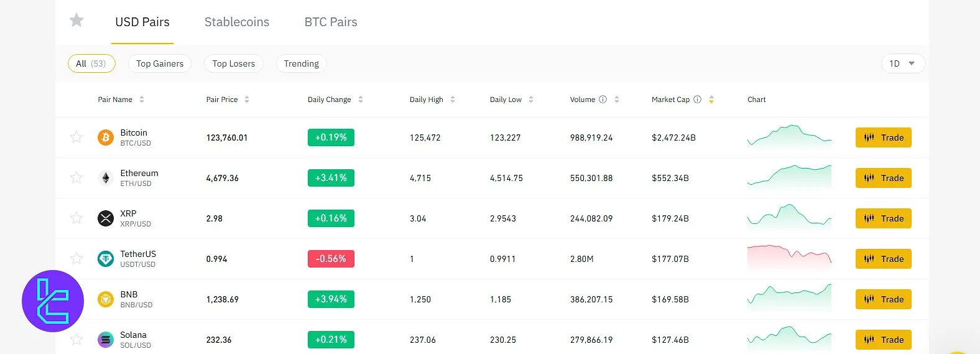Click the Ethereum price 4,679.36
This screenshot has height=354, width=980.
pyautogui.click(x=223, y=178)
